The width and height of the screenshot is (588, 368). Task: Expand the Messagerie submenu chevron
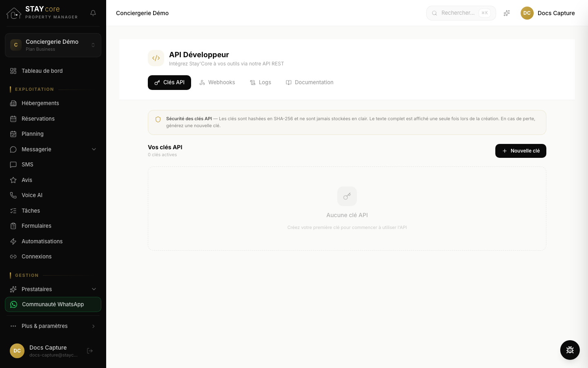(x=94, y=149)
